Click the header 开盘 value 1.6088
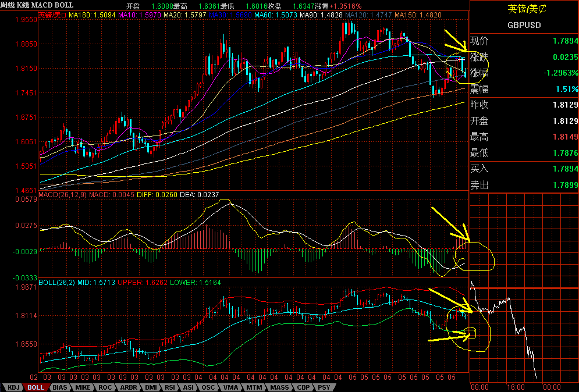This screenshot has height=392, width=579. point(162,6)
